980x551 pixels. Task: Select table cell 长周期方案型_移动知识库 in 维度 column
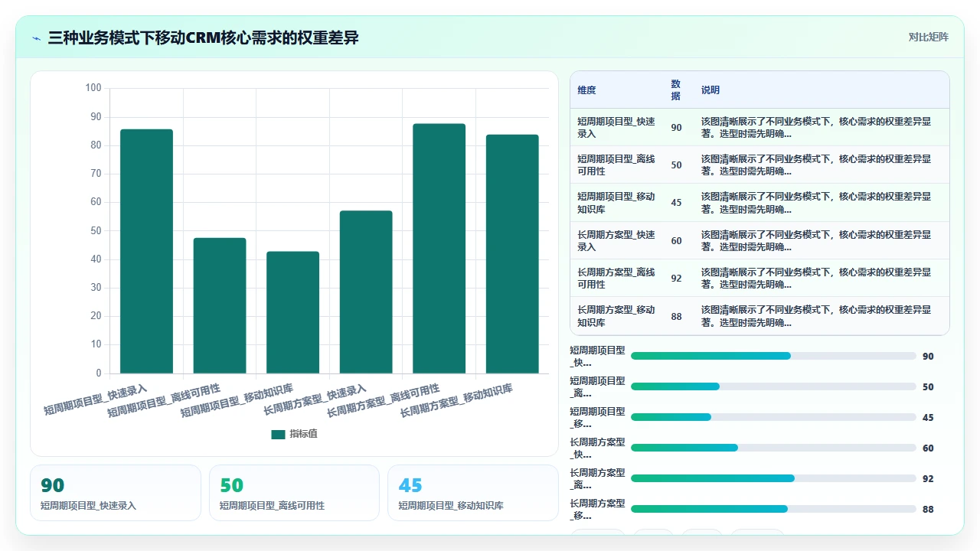pyautogui.click(x=616, y=316)
